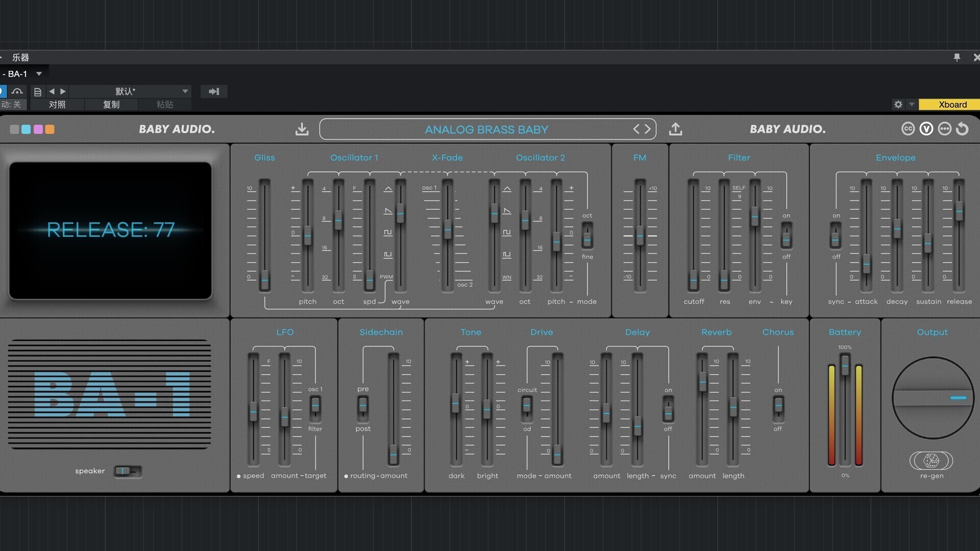Select the sawtooth waveform icon for Oscillator 1
The image size is (980, 551).
click(388, 211)
